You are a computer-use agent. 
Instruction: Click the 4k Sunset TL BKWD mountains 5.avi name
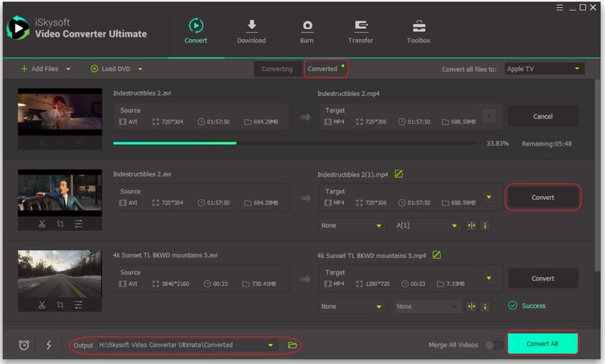pyautogui.click(x=165, y=255)
